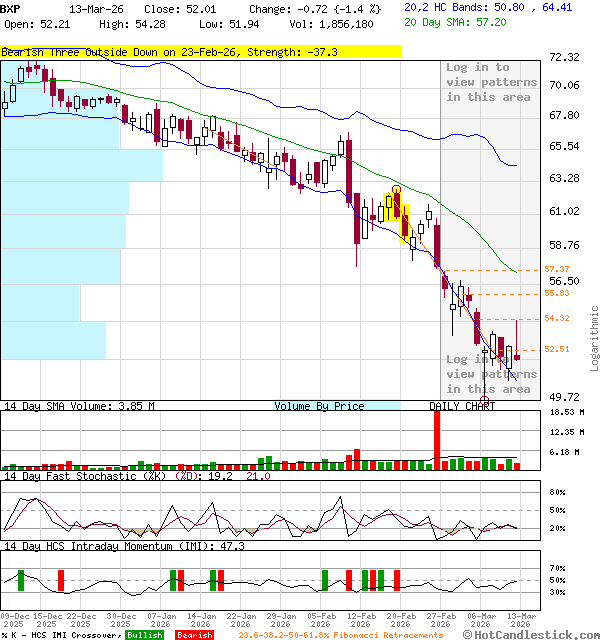
Task: Click the Volume By Price label
Action: (320, 406)
